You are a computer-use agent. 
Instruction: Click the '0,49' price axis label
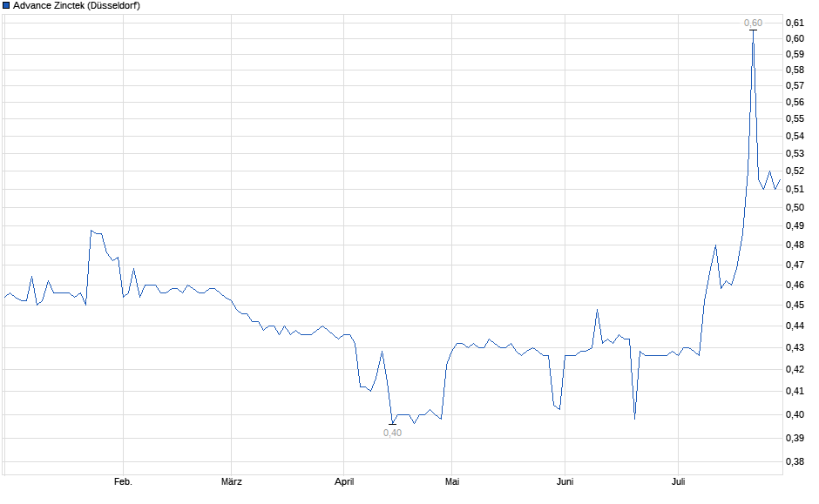tap(795, 226)
